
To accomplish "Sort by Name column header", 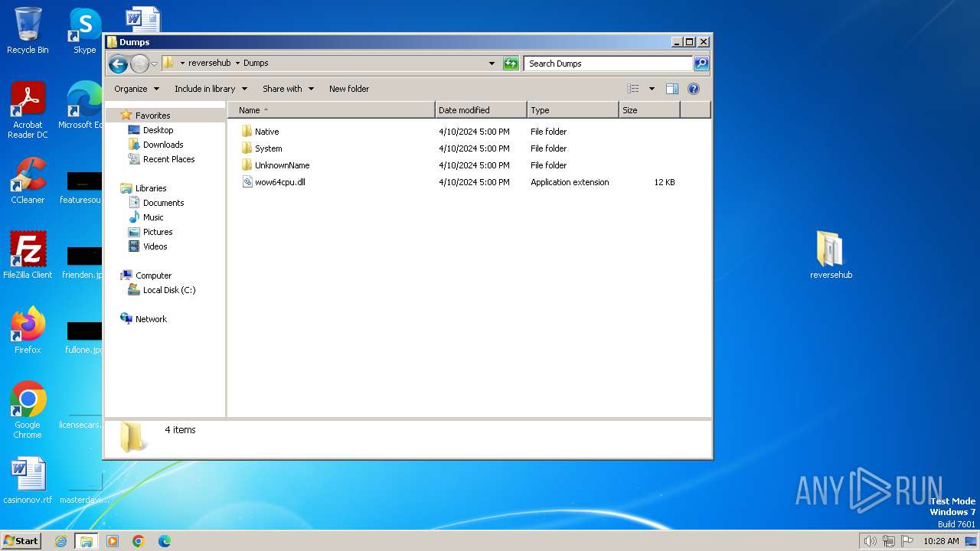I will tap(332, 110).
